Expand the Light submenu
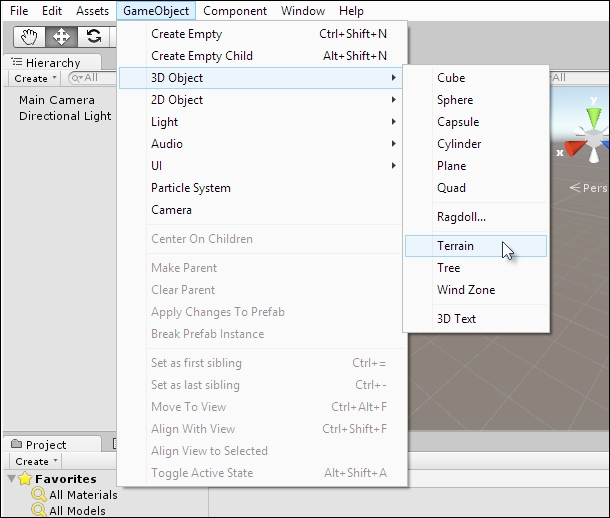This screenshot has height=518, width=610. click(263, 122)
